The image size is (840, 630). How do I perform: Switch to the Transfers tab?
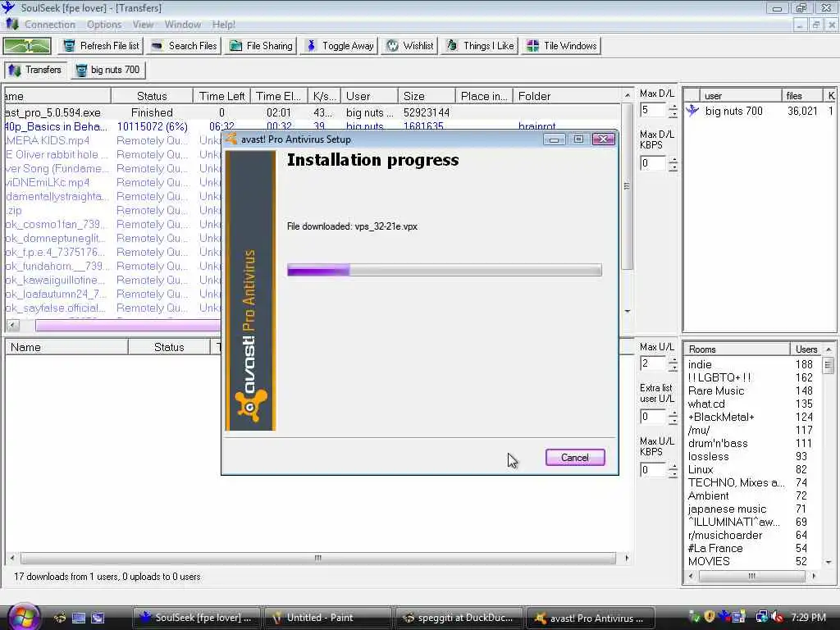pos(35,70)
